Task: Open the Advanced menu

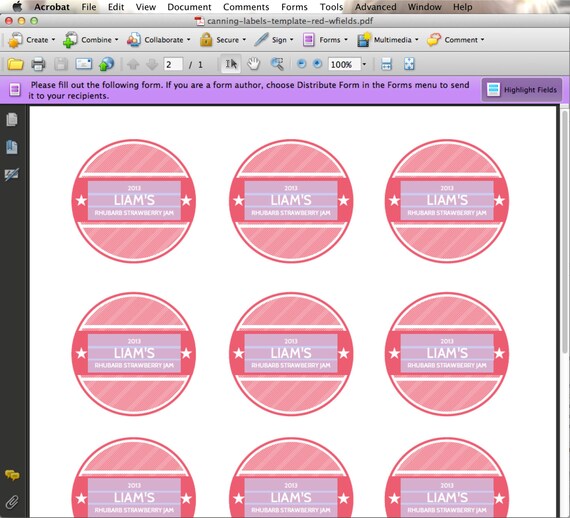Action: tap(376, 7)
